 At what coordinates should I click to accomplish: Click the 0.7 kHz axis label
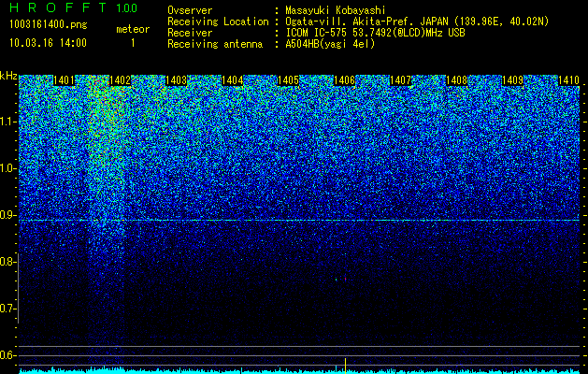click(x=7, y=309)
